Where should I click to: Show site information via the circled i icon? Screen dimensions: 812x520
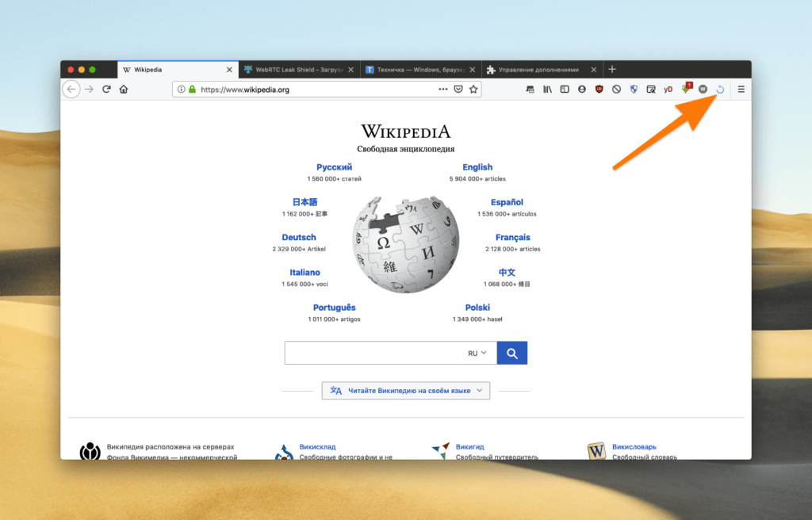(182, 89)
